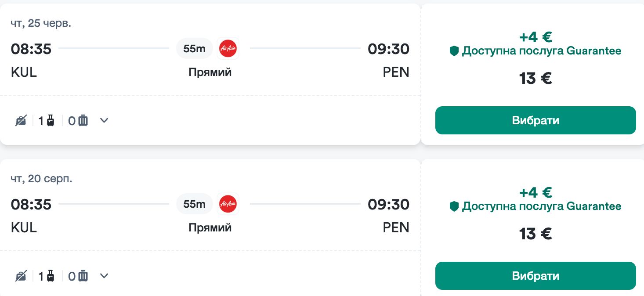
Task: Click the чт, 20 серп. date label
Action: [x=42, y=179]
